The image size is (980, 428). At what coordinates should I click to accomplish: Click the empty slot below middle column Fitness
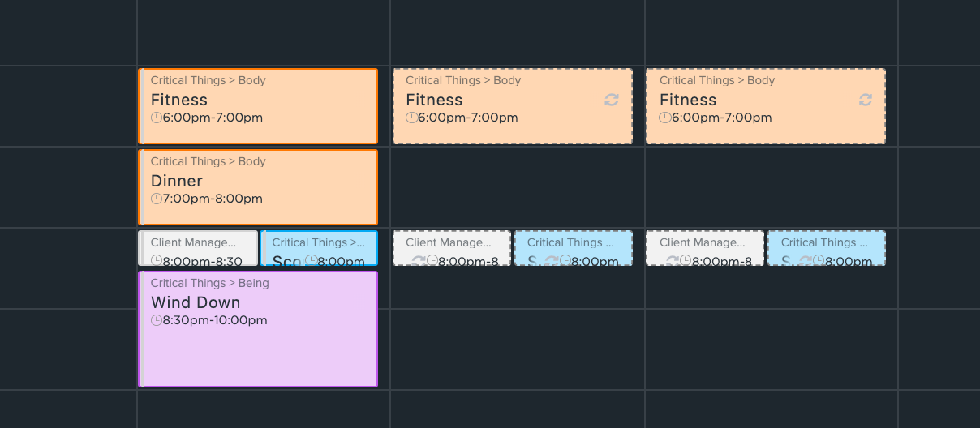pos(518,187)
